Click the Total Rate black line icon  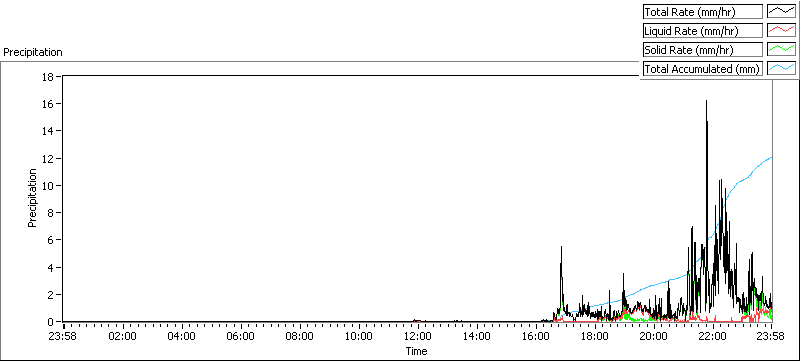[781, 11]
